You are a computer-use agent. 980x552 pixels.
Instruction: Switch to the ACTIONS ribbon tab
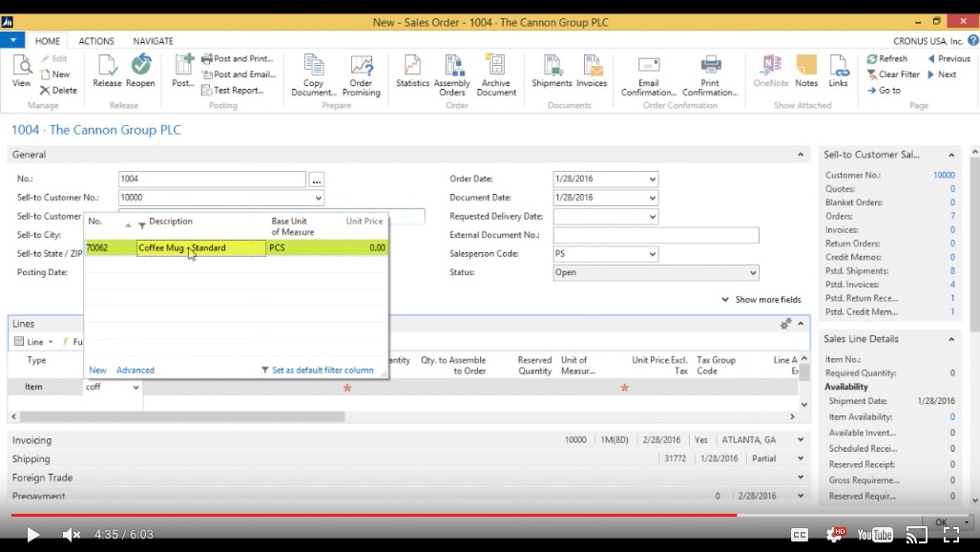(x=96, y=41)
